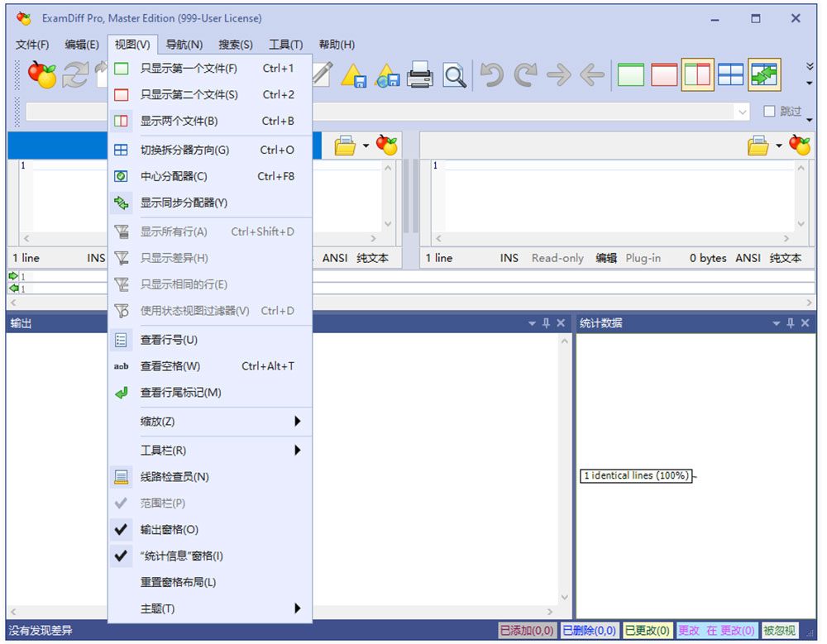This screenshot has width=827, height=644.
Task: Open dropdown next to left folder icon
Action: 366,145
